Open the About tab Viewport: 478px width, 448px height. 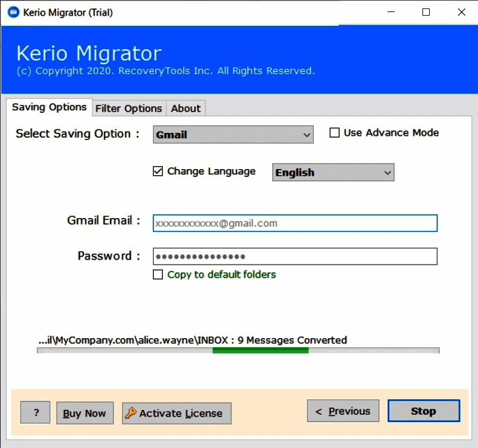(185, 108)
